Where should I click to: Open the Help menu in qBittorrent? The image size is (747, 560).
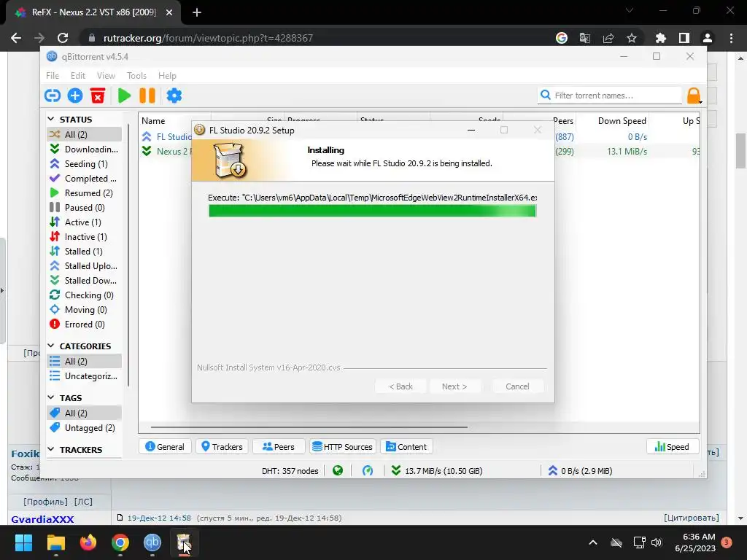click(167, 76)
